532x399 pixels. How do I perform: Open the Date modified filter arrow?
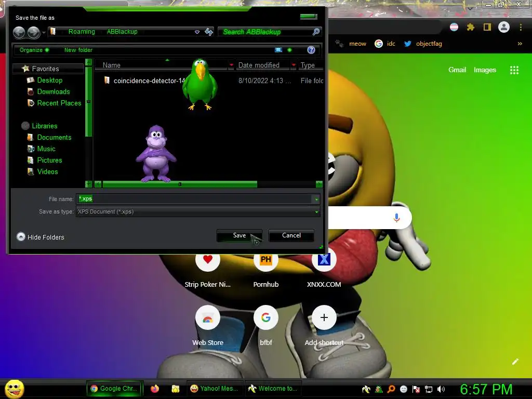294,65
